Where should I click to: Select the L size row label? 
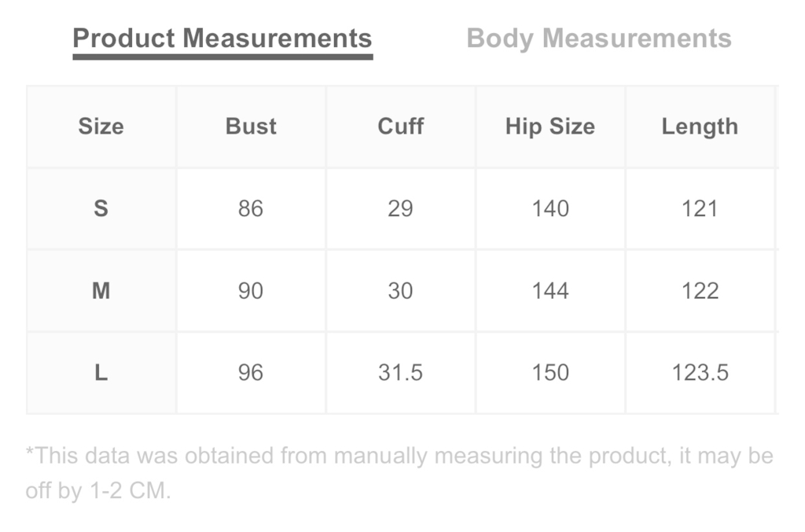tap(101, 372)
